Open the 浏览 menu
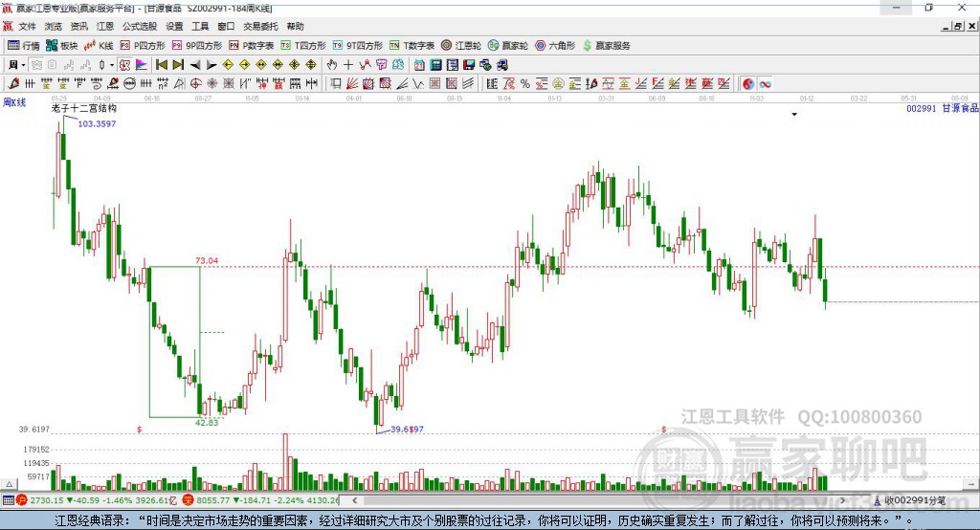980x530 pixels. point(54,26)
